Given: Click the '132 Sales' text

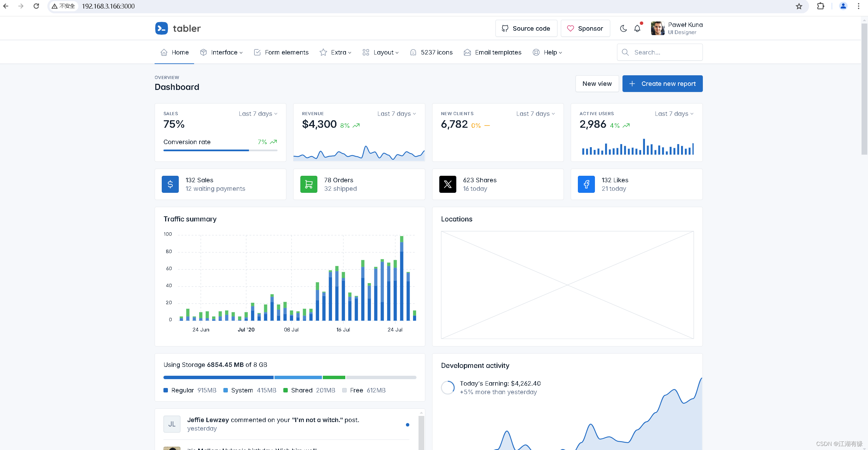Looking at the screenshot, I should tap(199, 180).
